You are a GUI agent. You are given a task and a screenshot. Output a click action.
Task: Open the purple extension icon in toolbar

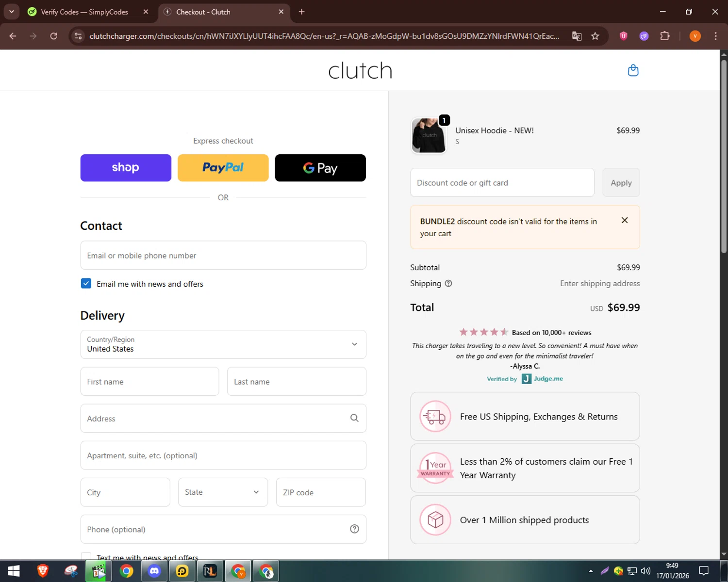644,36
